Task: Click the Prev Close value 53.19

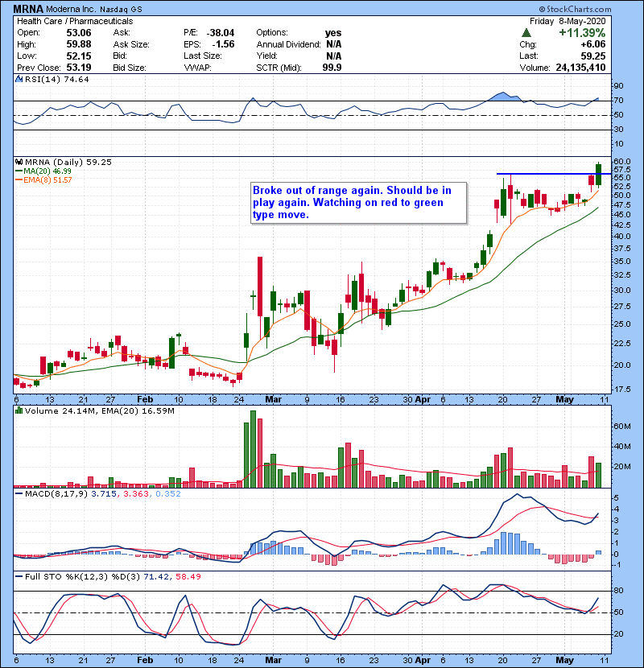Action: [79, 68]
